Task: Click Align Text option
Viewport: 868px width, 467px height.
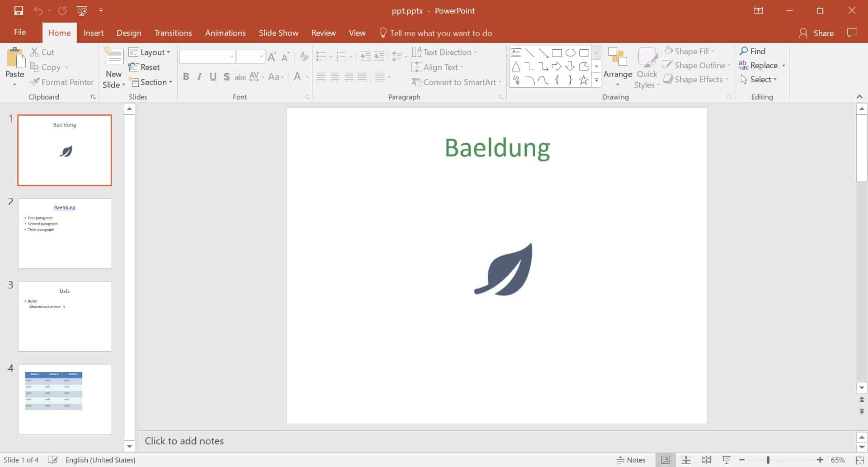Action: [x=438, y=67]
